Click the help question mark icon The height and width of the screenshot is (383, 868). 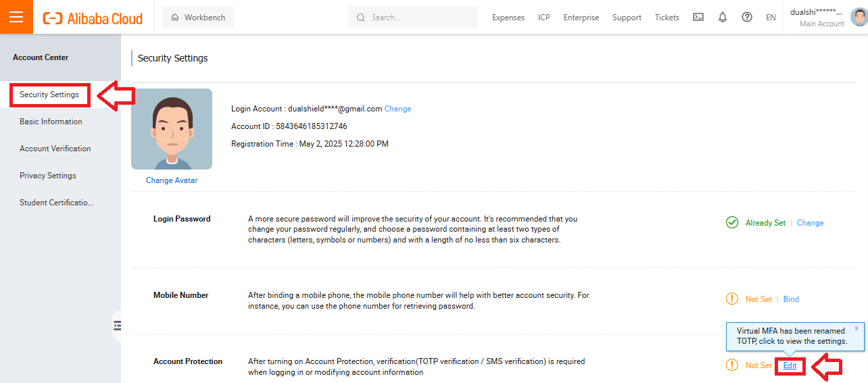tap(747, 18)
